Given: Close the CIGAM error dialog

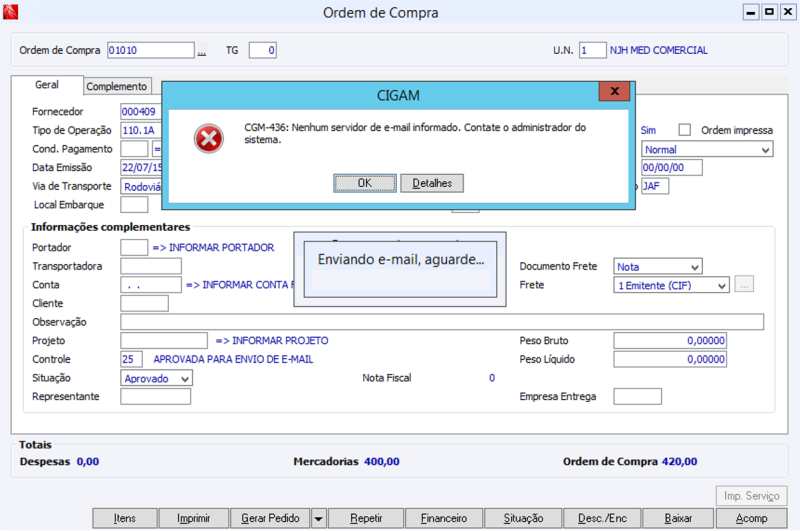Looking at the screenshot, I should click(614, 91).
